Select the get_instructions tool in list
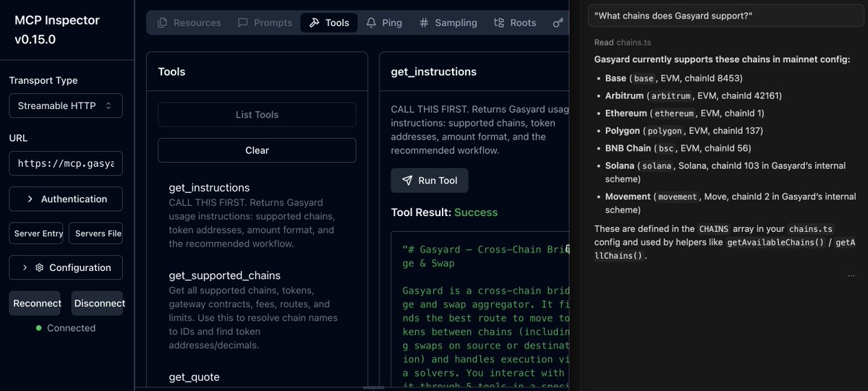 pyautogui.click(x=257, y=215)
